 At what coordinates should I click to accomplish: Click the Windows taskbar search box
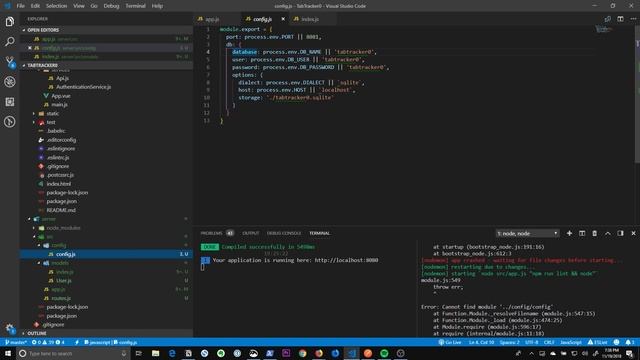(73, 353)
